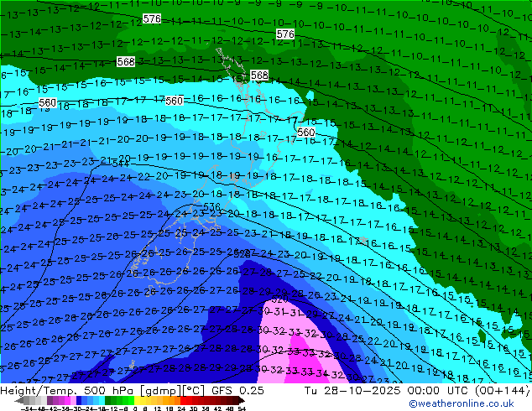This screenshot has width=532, height=411.
Task: Pick the cyan legend swatch before -18
Action: (x=102, y=400)
